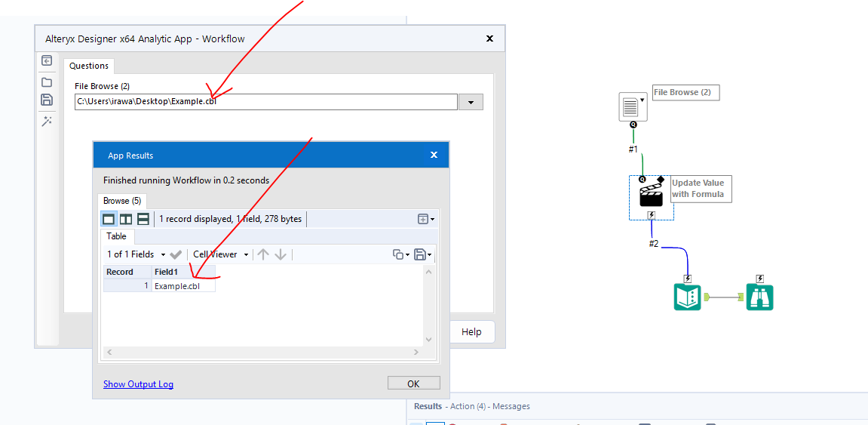868x425 pixels.
Task: Click the small arrow on File Browse tool
Action: [642, 100]
